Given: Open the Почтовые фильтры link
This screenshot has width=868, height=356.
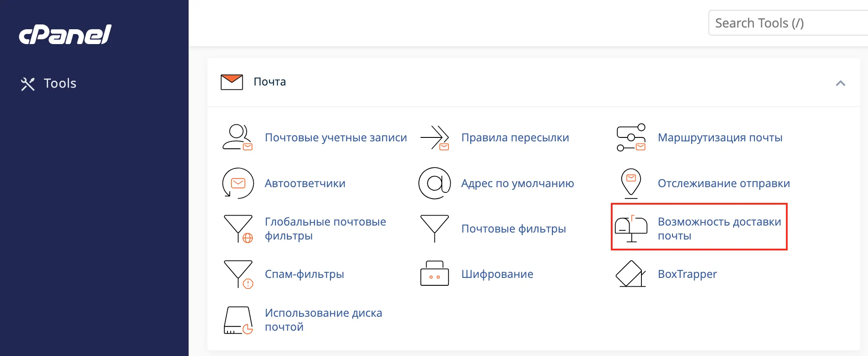Looking at the screenshot, I should click(x=513, y=228).
